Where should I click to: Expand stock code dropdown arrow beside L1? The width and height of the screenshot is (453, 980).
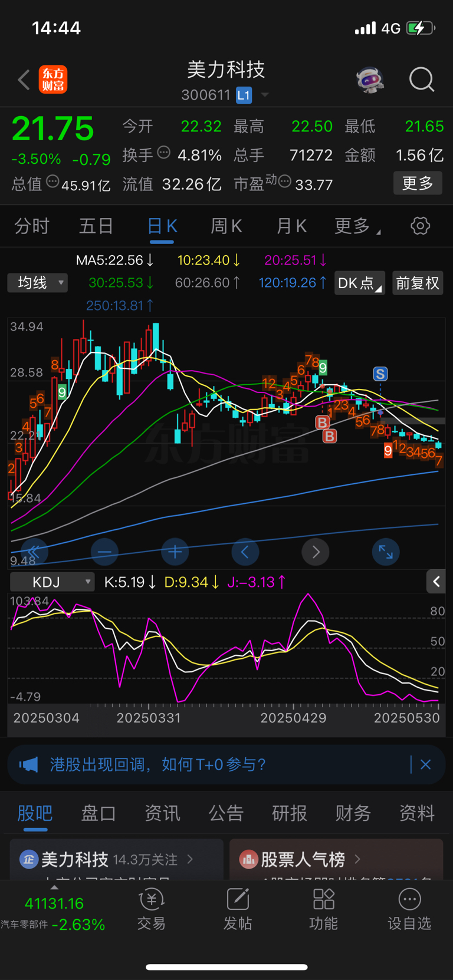pyautogui.click(x=265, y=95)
